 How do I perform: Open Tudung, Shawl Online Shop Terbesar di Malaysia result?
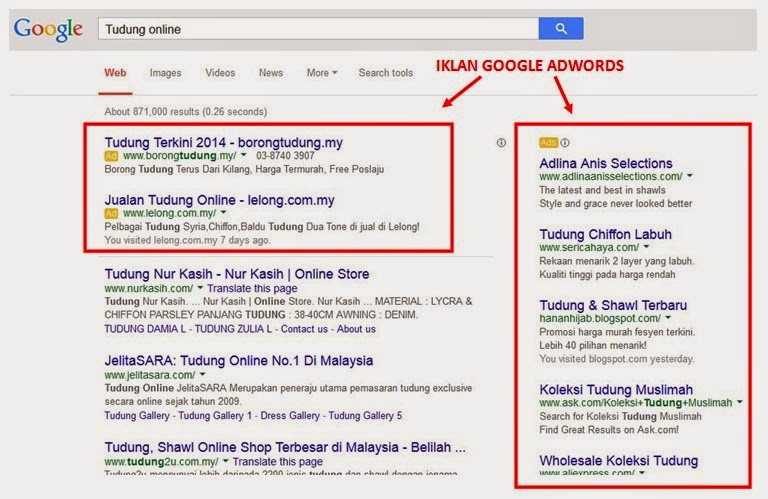click(x=285, y=448)
